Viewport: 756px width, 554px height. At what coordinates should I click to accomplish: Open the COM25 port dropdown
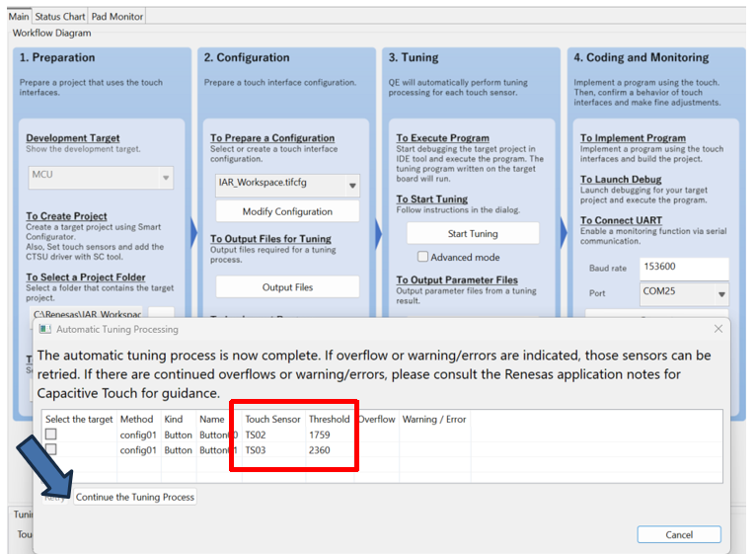721,294
